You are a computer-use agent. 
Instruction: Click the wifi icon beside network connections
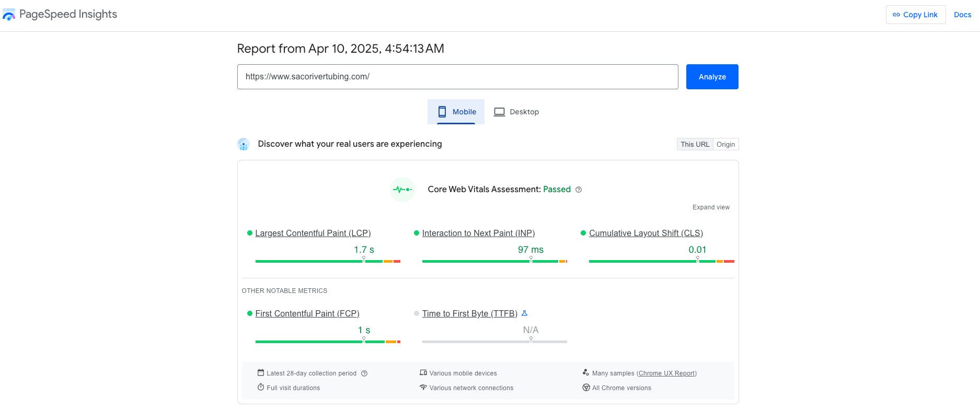(x=423, y=387)
